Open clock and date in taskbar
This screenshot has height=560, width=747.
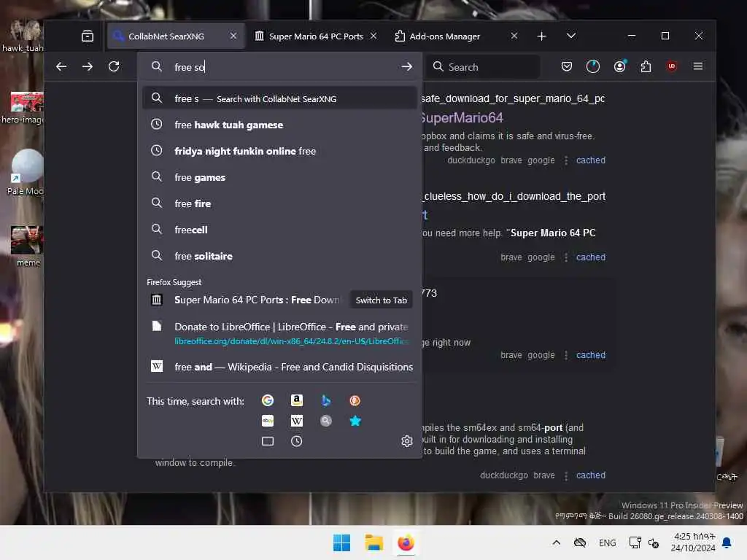click(x=693, y=542)
